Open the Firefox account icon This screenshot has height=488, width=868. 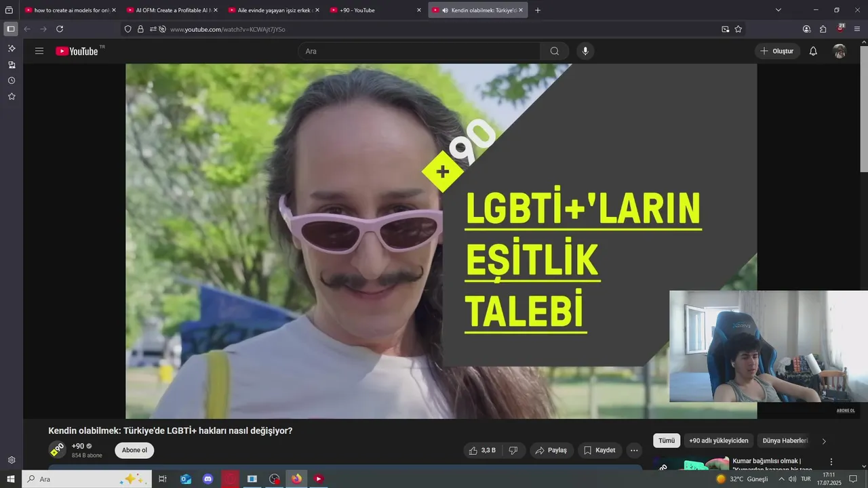point(806,29)
